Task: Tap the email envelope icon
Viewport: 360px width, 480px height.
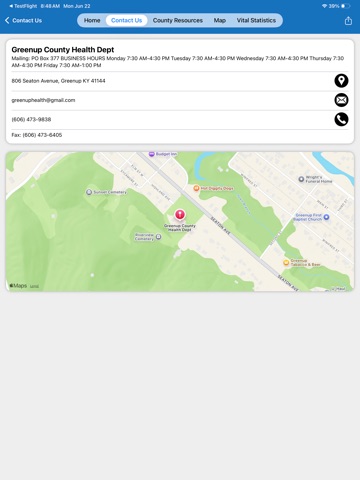Action: click(x=341, y=100)
